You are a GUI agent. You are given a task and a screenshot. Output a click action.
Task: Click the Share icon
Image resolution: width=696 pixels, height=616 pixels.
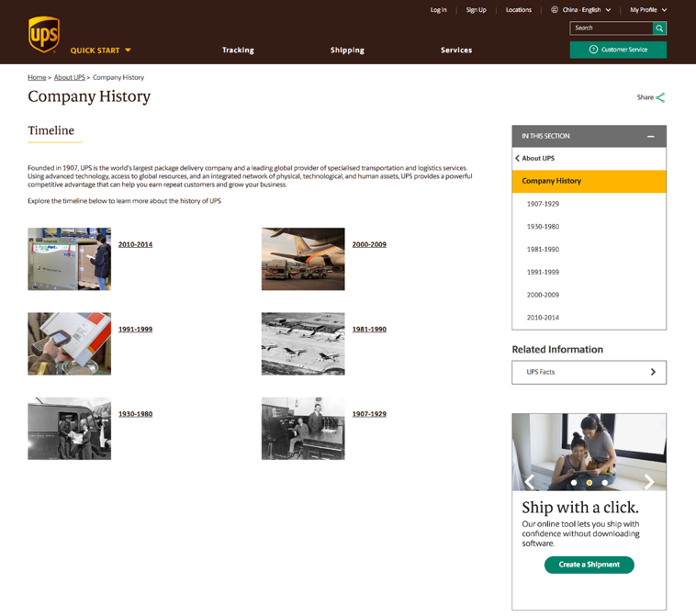coord(660,97)
